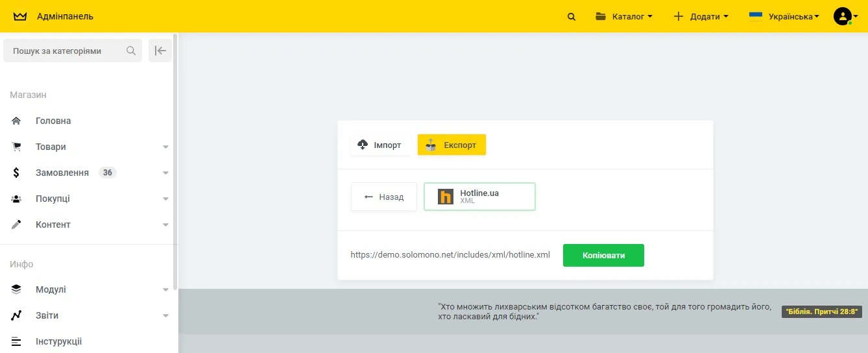Select the Hotline.ua XML option

[479, 197]
